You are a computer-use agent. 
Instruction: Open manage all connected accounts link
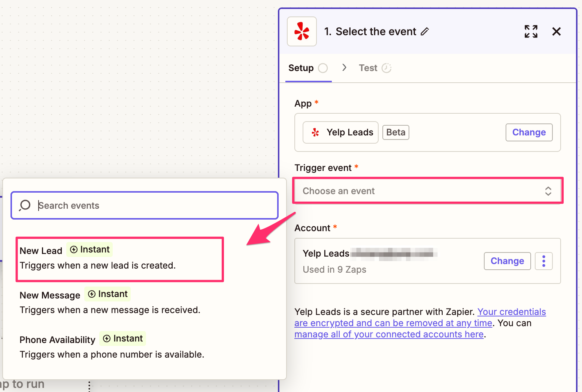point(389,334)
